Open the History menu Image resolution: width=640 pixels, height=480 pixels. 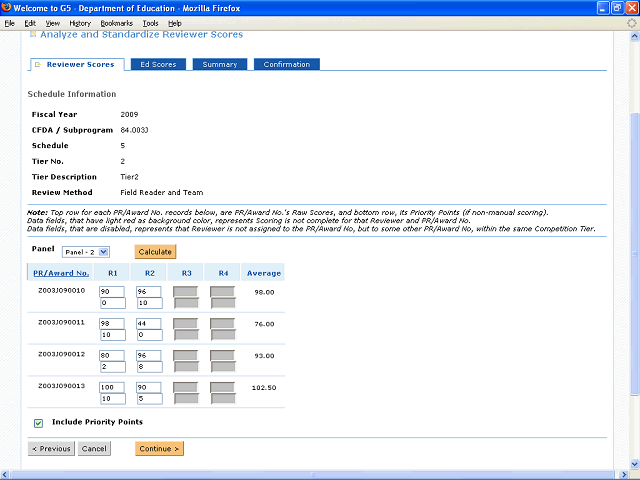[x=81, y=22]
